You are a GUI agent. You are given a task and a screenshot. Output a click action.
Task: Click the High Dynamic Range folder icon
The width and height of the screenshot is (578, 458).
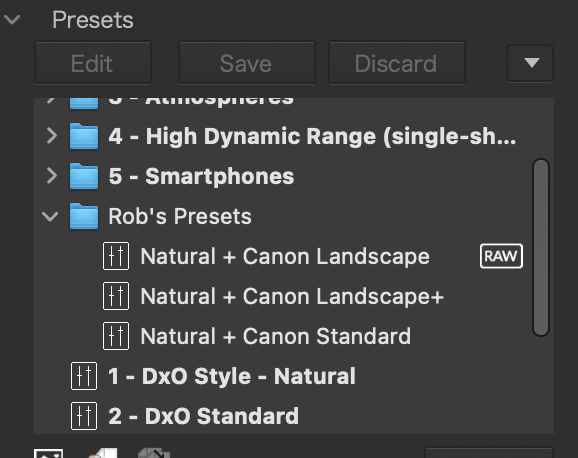click(84, 136)
